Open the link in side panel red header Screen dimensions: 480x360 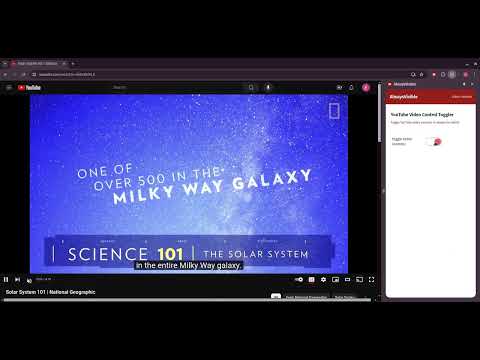tap(462, 97)
